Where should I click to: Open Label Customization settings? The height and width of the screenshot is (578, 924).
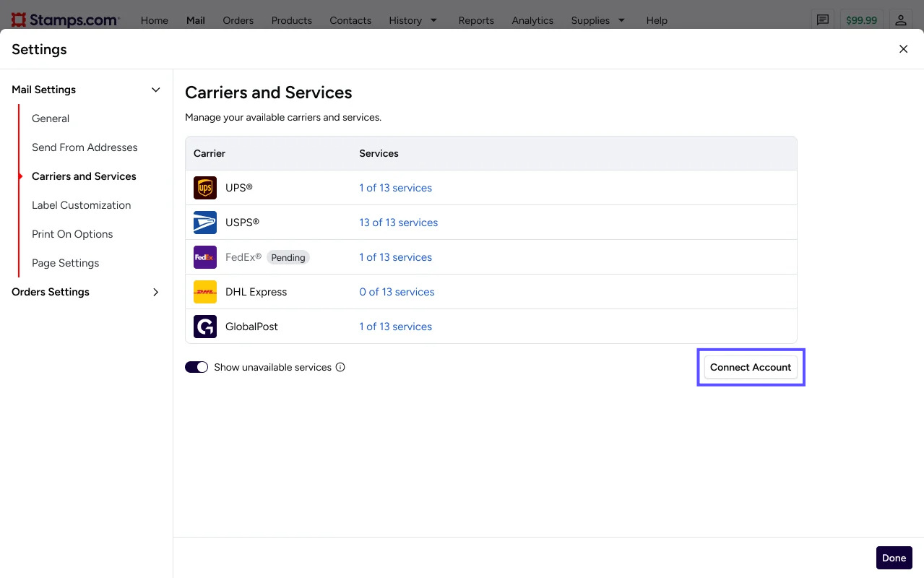[82, 205]
